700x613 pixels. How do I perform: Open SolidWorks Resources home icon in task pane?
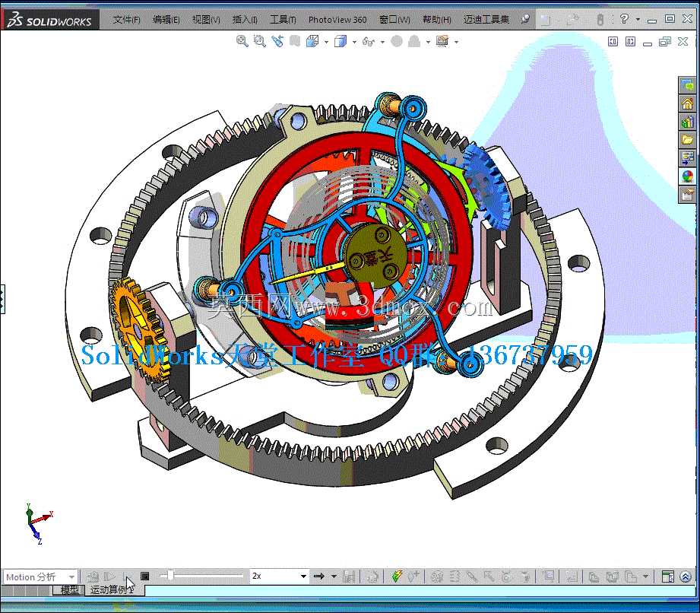pos(688,103)
